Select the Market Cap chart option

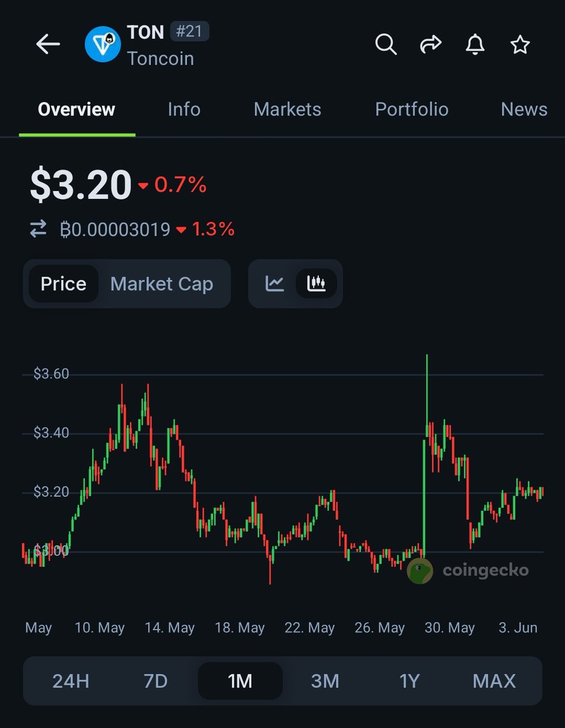tap(162, 284)
